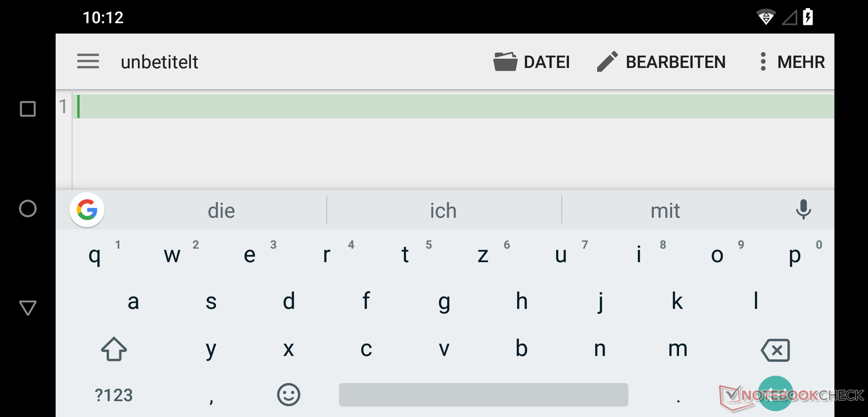Tap the Android home circle button
This screenshot has width=868, height=417.
(28, 209)
